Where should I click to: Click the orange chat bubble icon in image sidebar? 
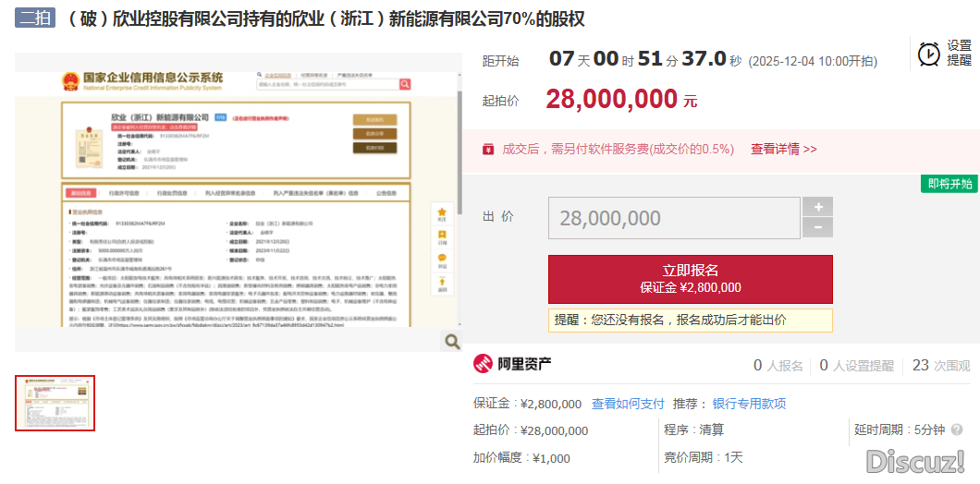tap(442, 260)
